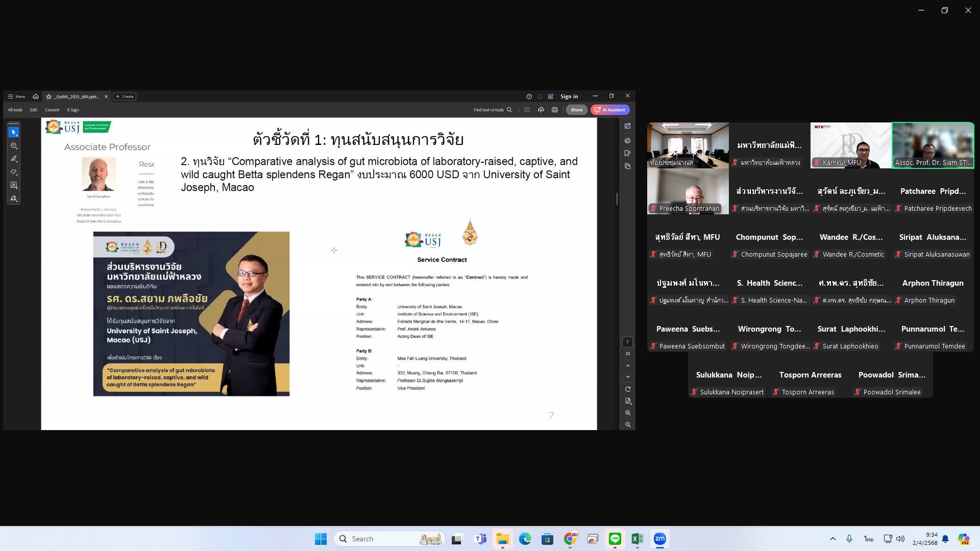Screen dimensions: 980x551
Task: Show hidden system tray icons chevron
Action: [x=833, y=539]
